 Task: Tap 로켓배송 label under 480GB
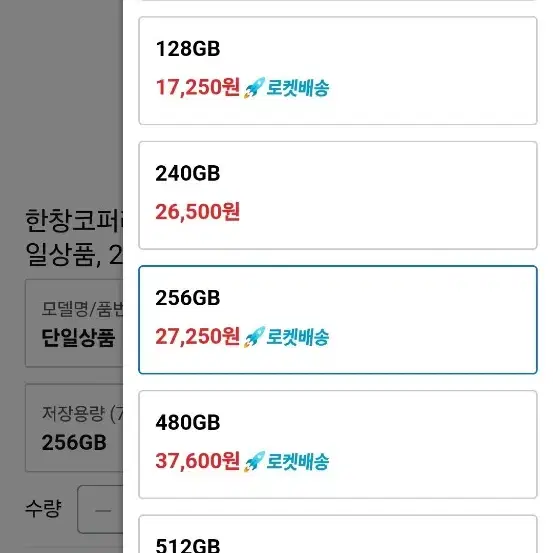pos(298,461)
